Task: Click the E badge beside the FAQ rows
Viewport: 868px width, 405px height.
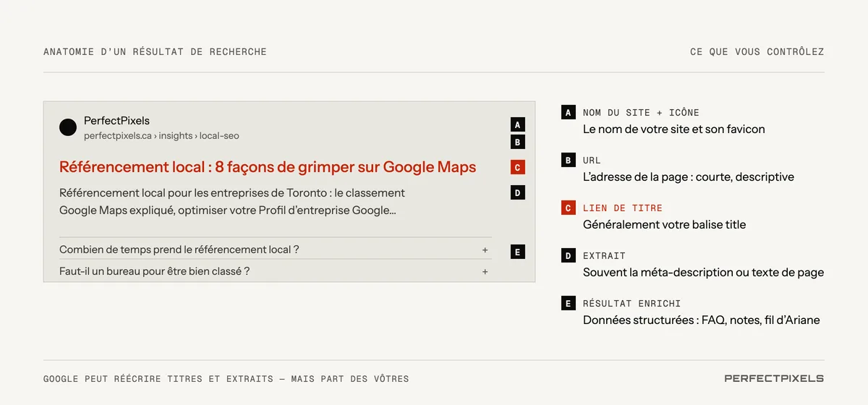Action: pos(517,252)
